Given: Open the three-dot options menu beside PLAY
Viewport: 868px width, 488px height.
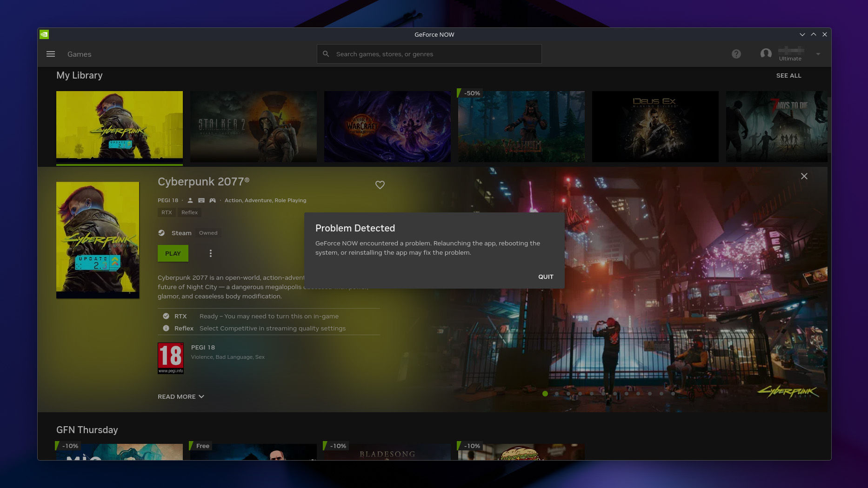Looking at the screenshot, I should pyautogui.click(x=211, y=253).
